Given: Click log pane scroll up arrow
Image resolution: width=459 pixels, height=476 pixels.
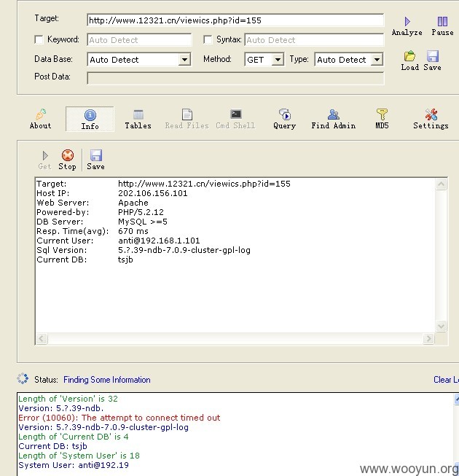Looking at the screenshot, I should pos(457,399).
